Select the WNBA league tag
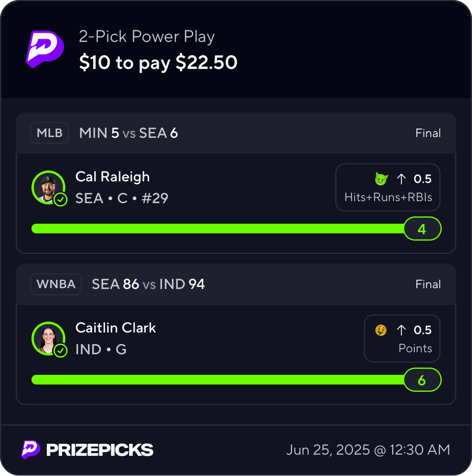The image size is (472, 476). [x=56, y=284]
